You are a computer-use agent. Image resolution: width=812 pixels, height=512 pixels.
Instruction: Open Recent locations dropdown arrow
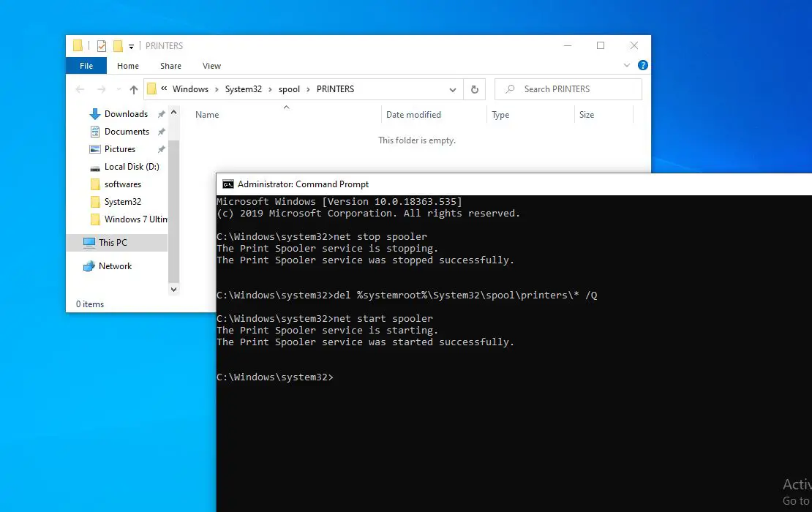(119, 89)
